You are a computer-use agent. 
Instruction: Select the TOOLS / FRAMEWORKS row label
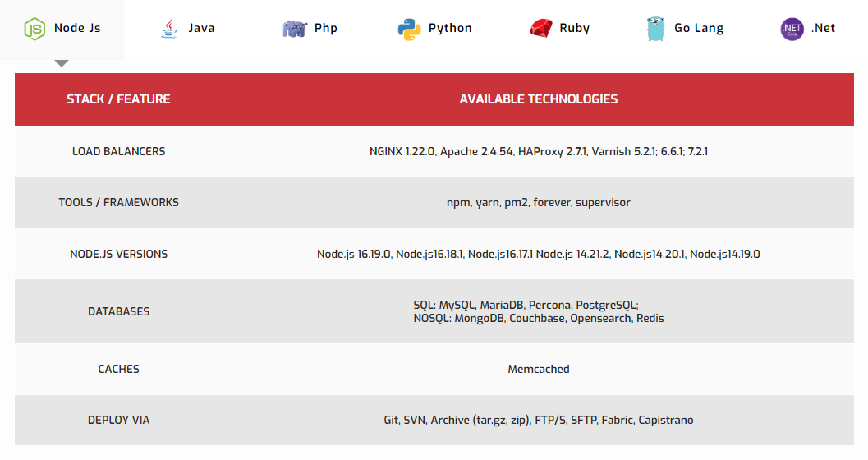click(118, 202)
